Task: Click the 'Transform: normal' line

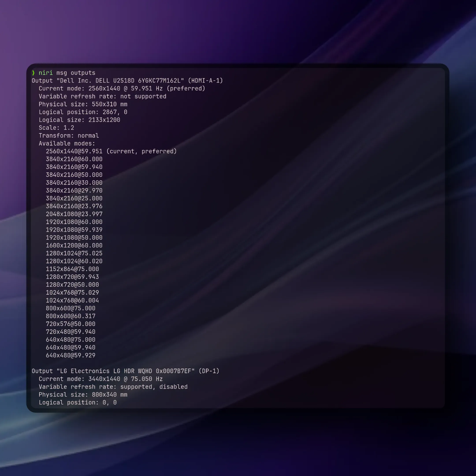Action: tap(69, 136)
